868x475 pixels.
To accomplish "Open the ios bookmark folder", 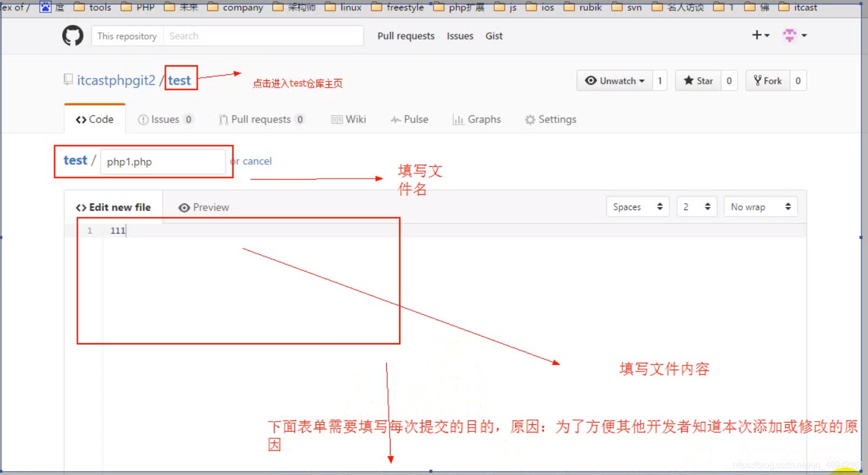I will [540, 7].
